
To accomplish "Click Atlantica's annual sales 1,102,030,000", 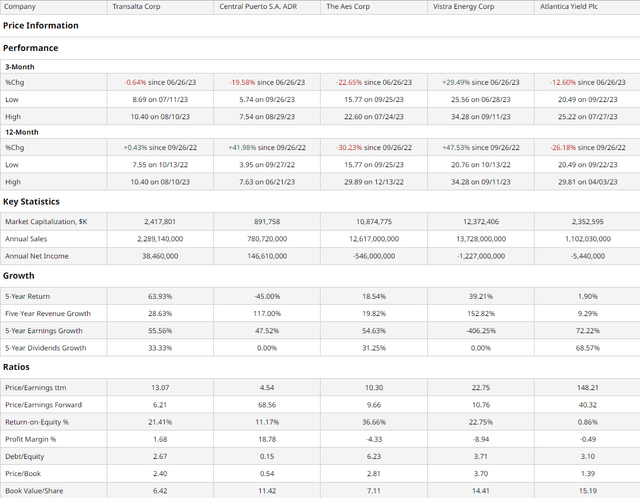I will [588, 239].
